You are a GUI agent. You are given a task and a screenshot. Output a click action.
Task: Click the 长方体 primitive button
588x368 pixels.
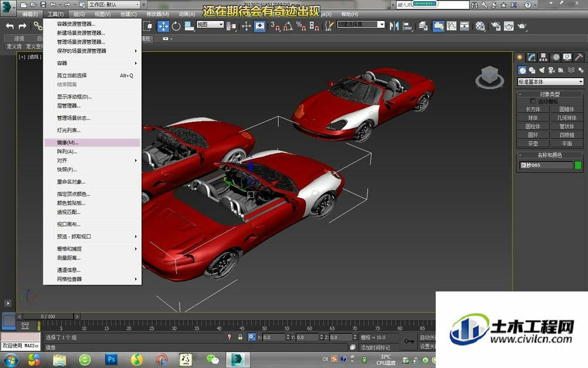coord(533,110)
